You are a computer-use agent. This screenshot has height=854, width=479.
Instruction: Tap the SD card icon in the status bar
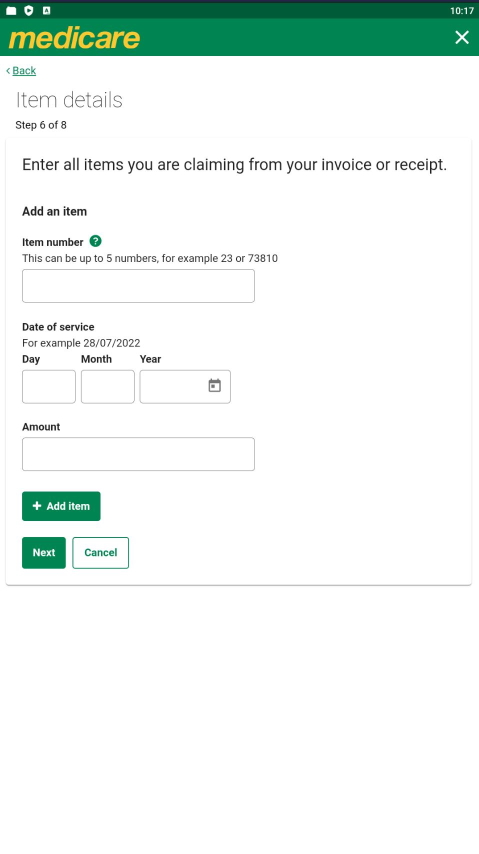pyautogui.click(x=11, y=10)
